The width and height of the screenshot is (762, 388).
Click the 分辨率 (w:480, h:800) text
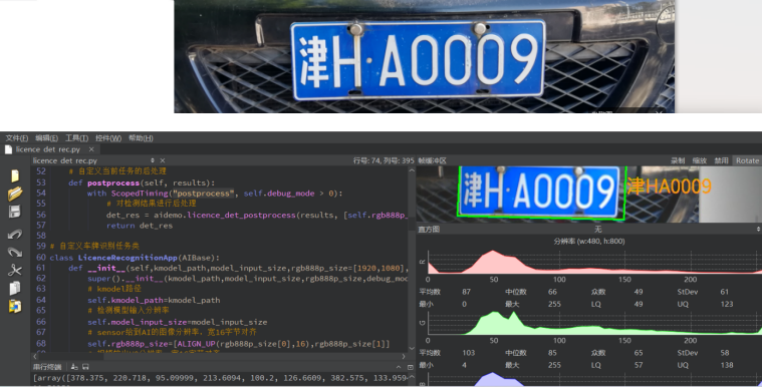(x=589, y=241)
